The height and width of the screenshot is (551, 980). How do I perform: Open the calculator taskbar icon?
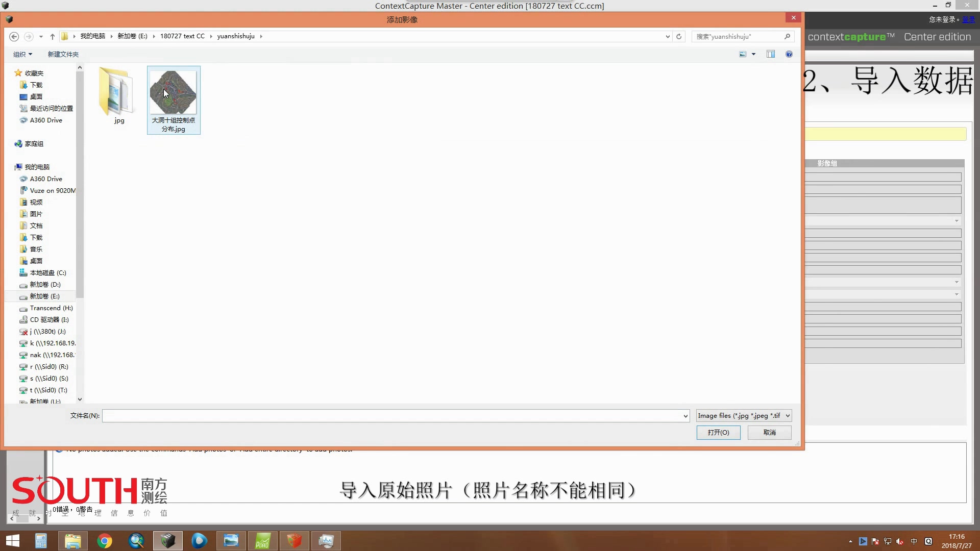[41, 541]
